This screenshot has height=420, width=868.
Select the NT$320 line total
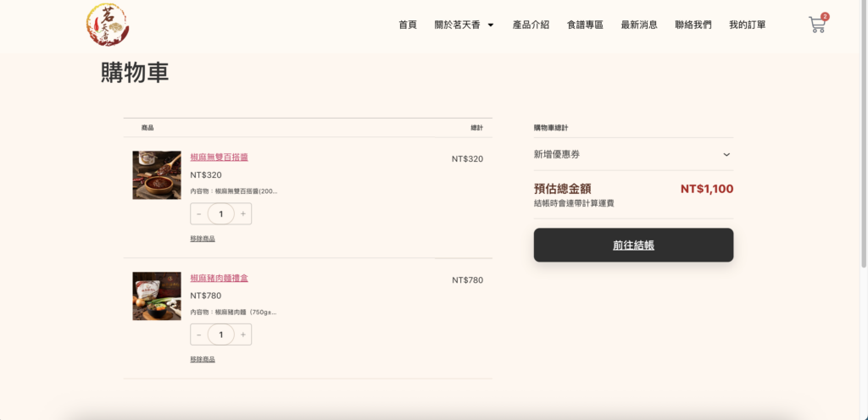467,159
